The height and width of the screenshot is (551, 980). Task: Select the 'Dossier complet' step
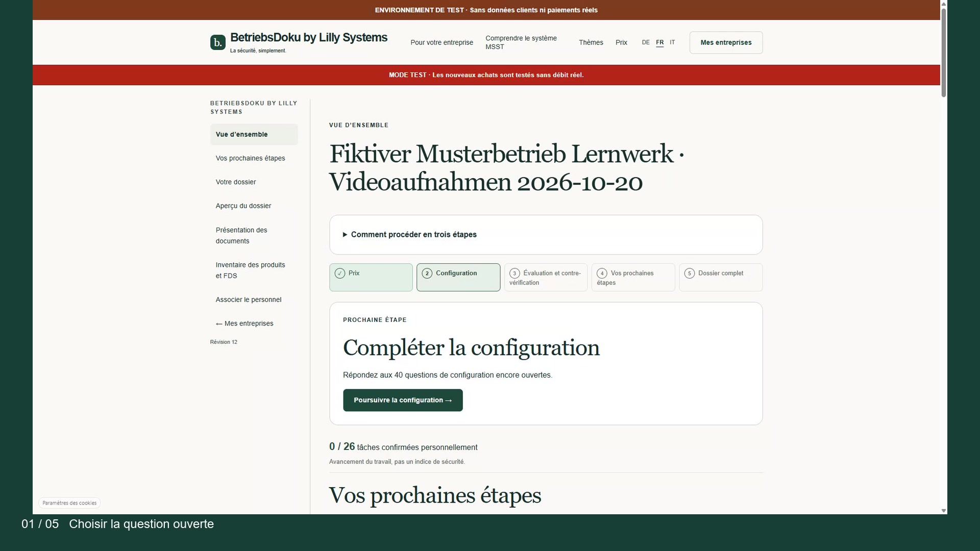click(721, 278)
